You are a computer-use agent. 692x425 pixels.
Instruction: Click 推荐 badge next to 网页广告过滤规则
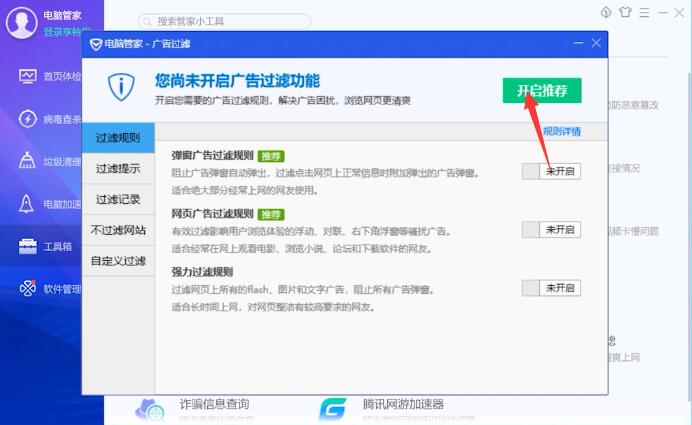point(271,214)
